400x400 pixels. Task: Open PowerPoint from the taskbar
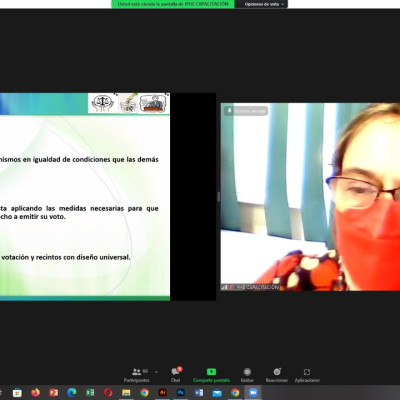point(54,393)
